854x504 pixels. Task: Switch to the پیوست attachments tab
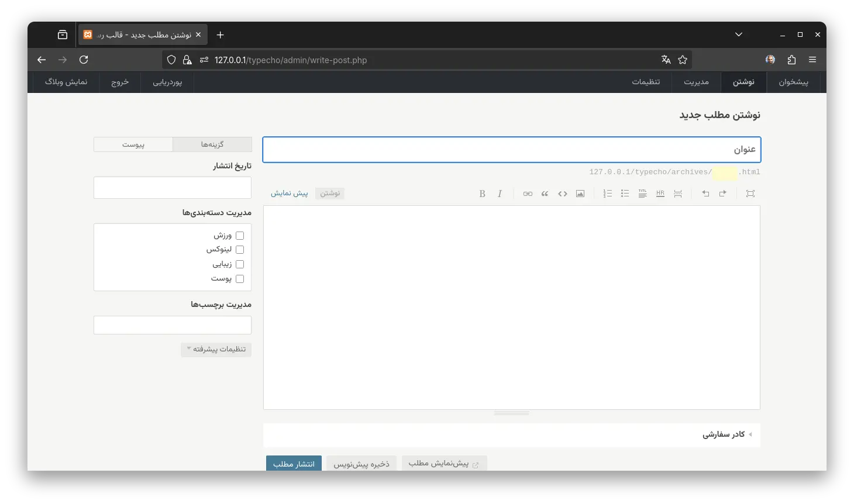133,144
